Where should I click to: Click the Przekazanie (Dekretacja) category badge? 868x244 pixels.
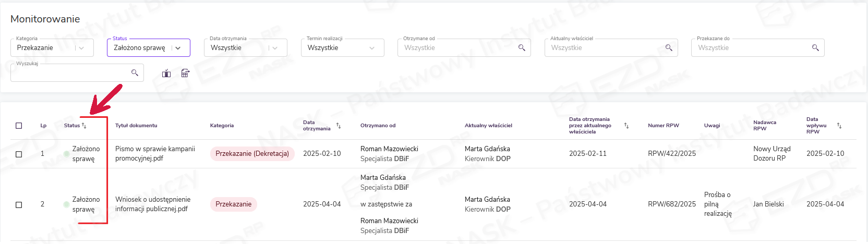(x=252, y=154)
